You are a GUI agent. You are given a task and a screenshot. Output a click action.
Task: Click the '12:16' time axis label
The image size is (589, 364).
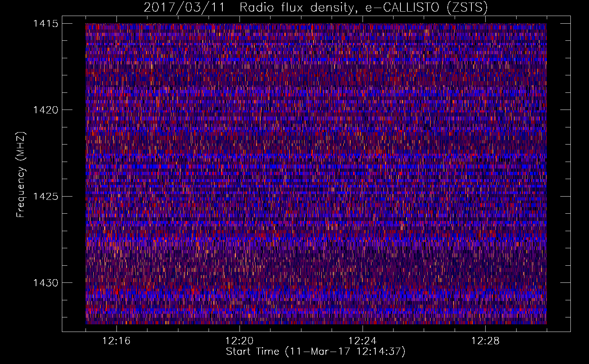coord(116,341)
